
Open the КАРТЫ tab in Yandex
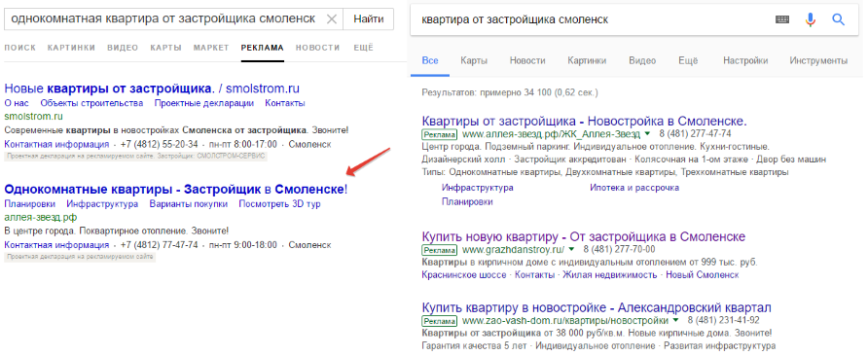pos(165,48)
